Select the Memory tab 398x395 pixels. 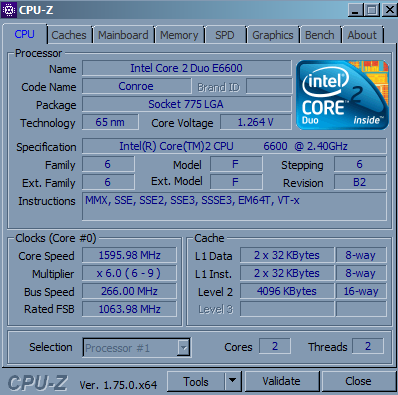179,35
